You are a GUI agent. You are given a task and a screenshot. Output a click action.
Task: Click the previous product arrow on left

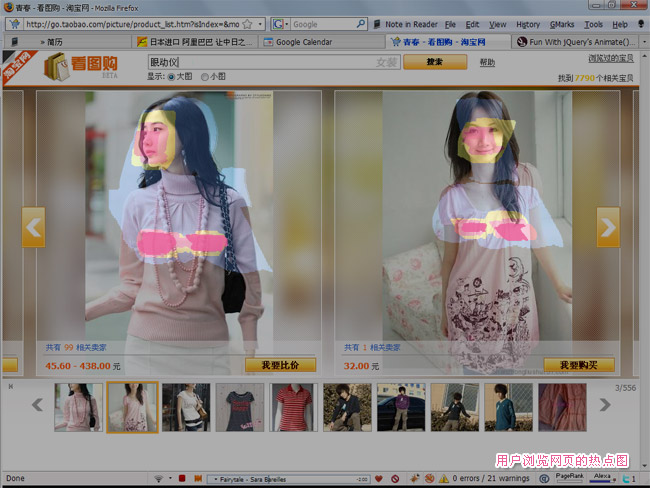(x=34, y=227)
